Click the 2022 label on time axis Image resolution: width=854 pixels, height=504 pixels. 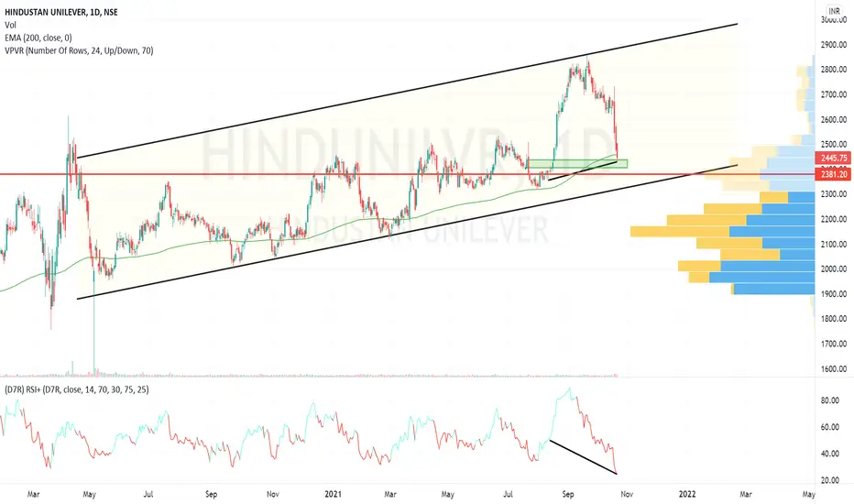point(687,494)
